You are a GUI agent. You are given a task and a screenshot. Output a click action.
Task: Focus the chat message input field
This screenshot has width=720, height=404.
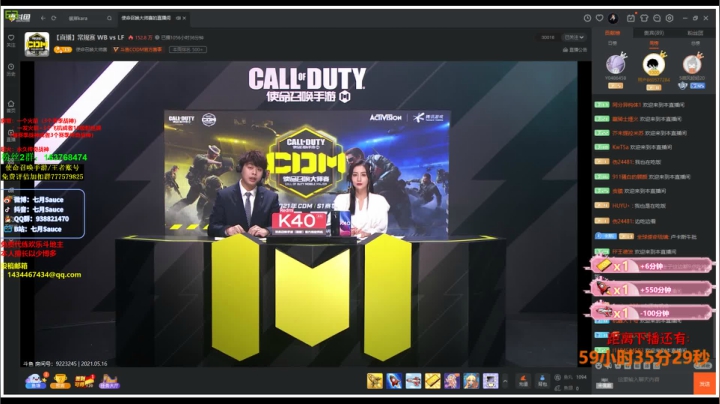pos(652,380)
